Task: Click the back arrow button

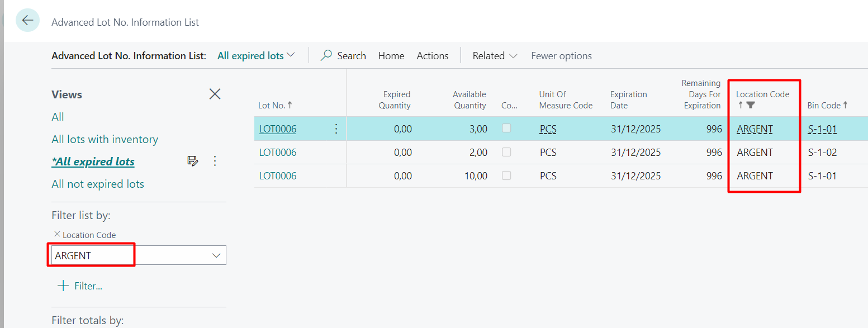Action: [x=27, y=21]
